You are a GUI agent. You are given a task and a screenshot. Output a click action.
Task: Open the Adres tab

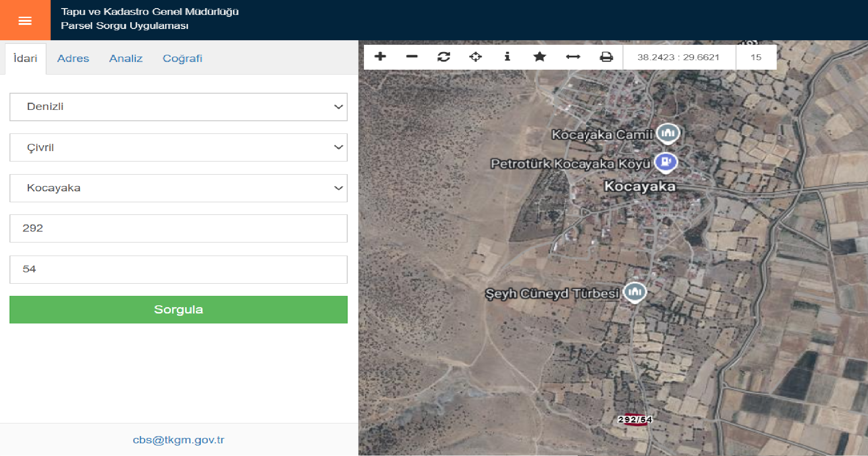pos(73,58)
